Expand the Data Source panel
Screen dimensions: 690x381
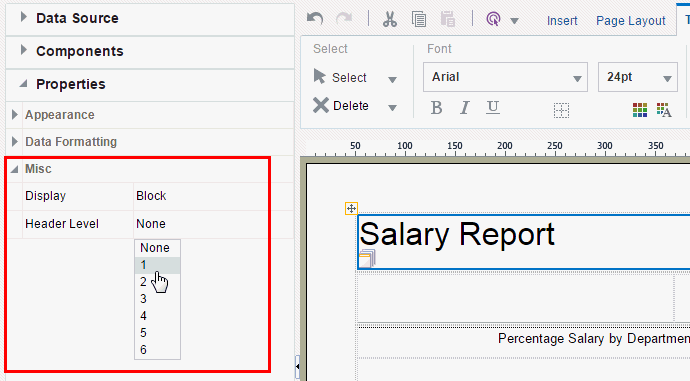(24, 17)
